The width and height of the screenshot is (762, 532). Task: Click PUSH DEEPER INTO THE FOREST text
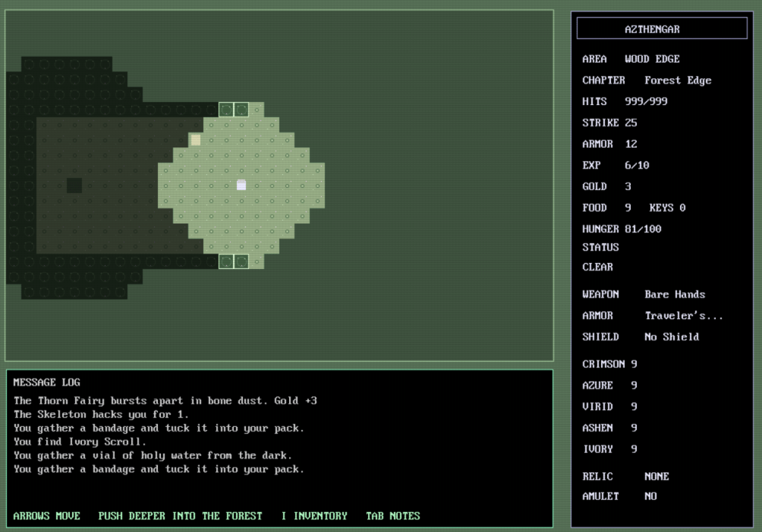click(180, 516)
